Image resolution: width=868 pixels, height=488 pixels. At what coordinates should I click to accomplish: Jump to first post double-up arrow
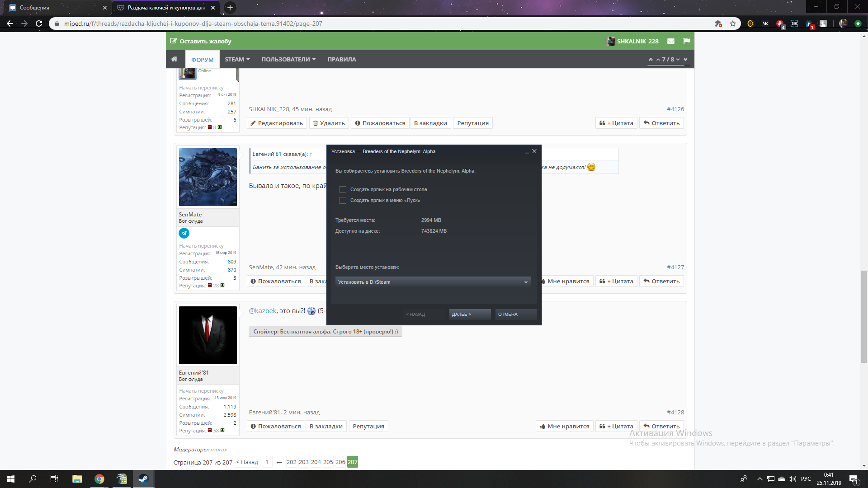tap(651, 60)
